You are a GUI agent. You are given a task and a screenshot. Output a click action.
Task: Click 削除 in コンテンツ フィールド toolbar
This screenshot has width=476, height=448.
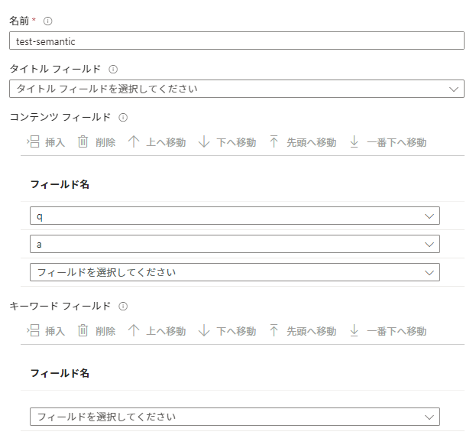click(96, 142)
